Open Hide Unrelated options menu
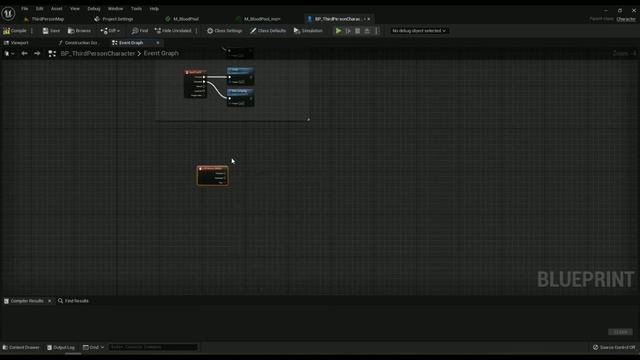The height and width of the screenshot is (360, 640). pyautogui.click(x=196, y=31)
